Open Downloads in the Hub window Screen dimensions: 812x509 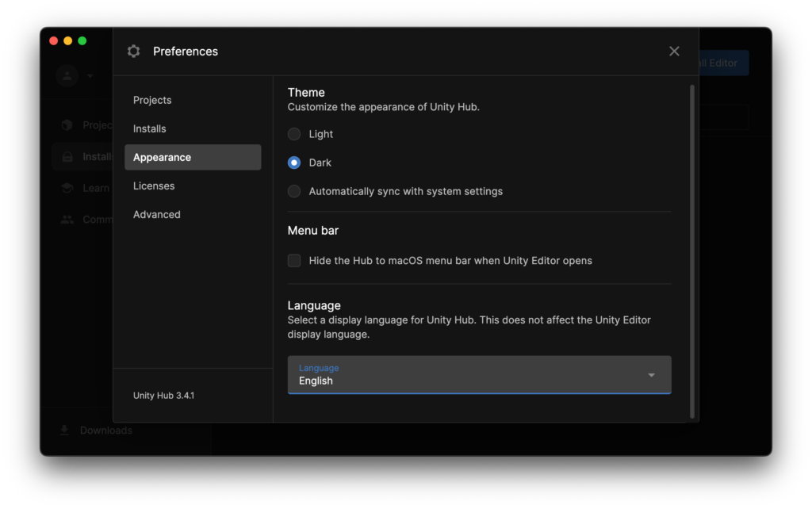(105, 431)
